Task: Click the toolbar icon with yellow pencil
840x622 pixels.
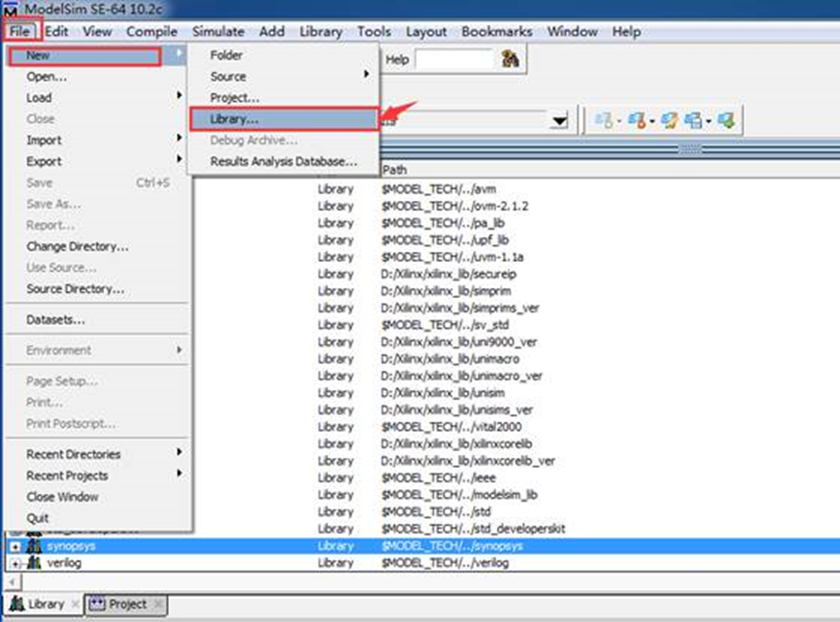Action: (x=669, y=120)
